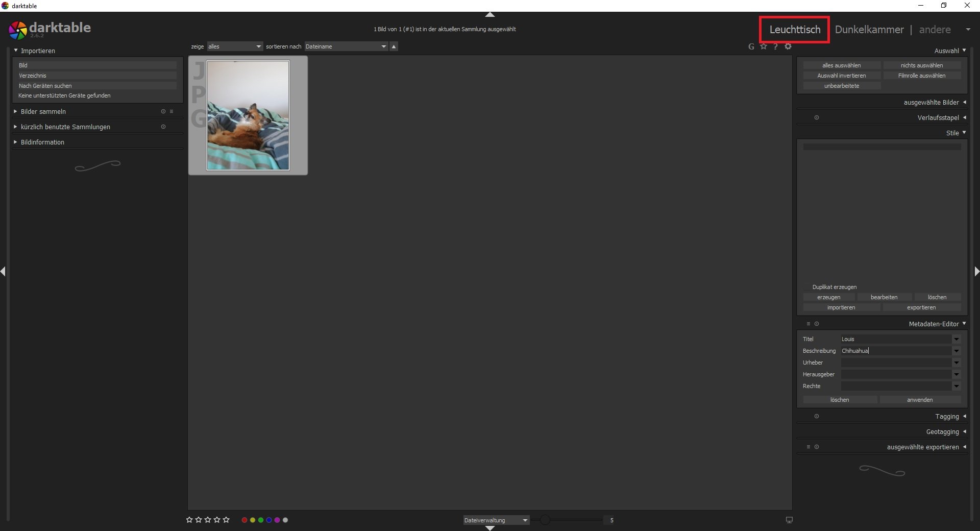
Task: Apply the blue color label
Action: click(269, 520)
